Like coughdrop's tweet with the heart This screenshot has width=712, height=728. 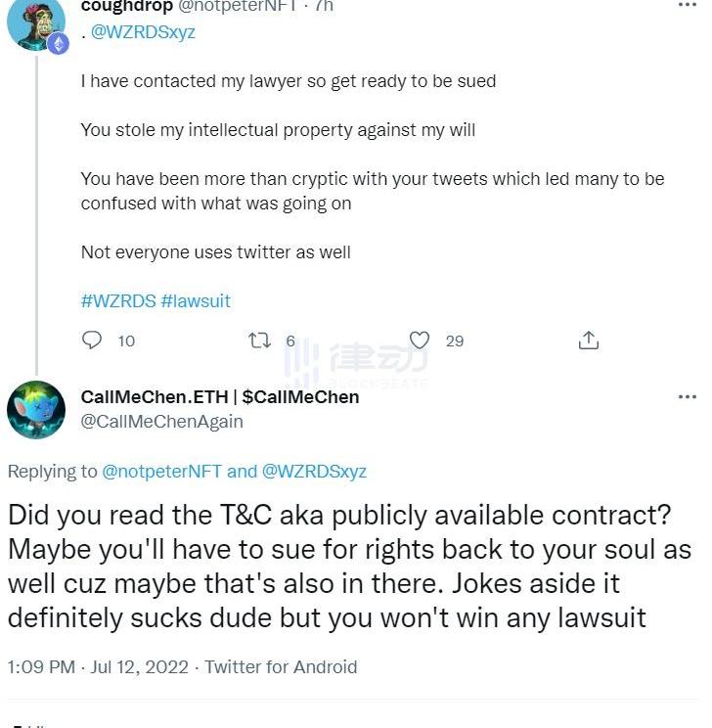420,341
